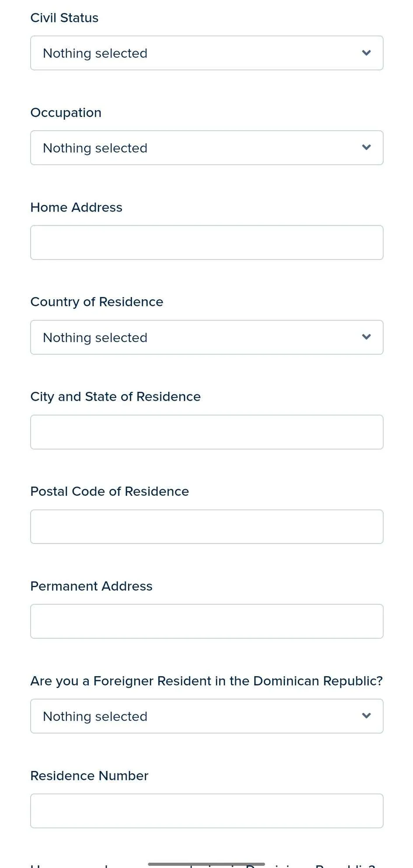The height and width of the screenshot is (868, 413).
Task: Click the chevron arrow in Occupation field
Action: click(366, 148)
